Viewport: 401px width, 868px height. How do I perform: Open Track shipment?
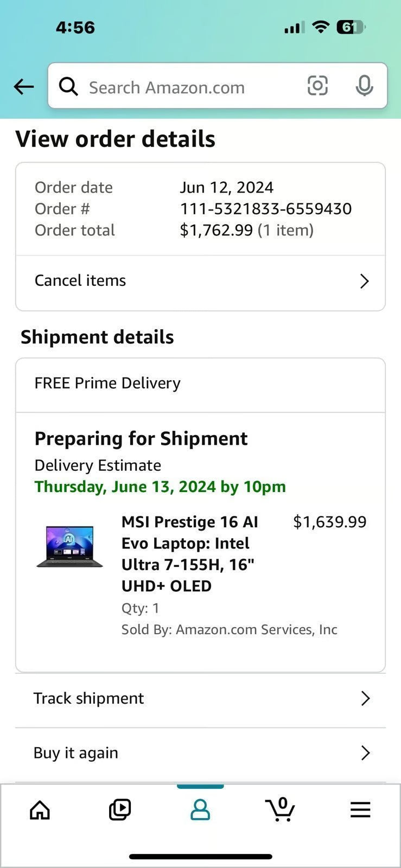pos(88,699)
